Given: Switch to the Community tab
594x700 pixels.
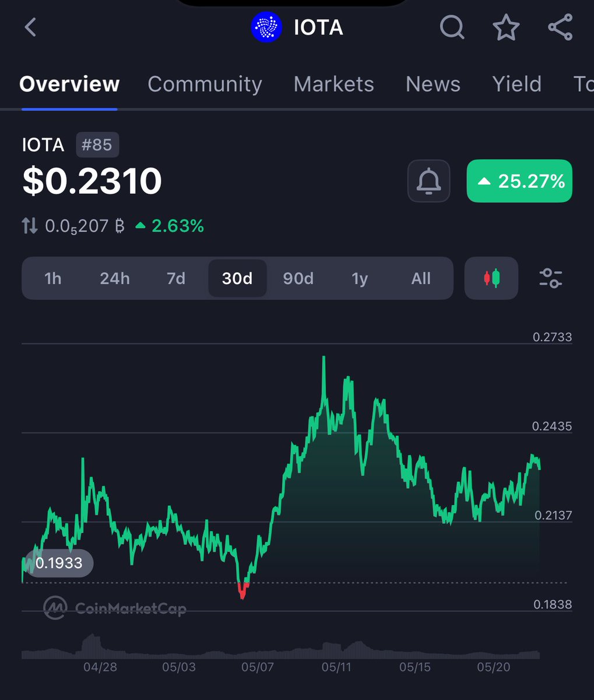Looking at the screenshot, I should click(x=205, y=84).
